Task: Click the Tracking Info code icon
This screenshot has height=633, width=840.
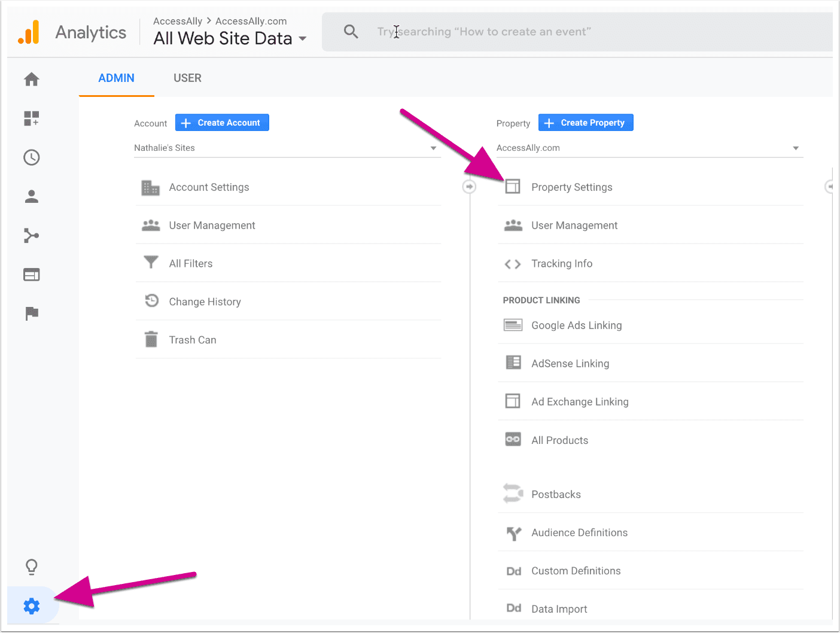Action: point(513,264)
